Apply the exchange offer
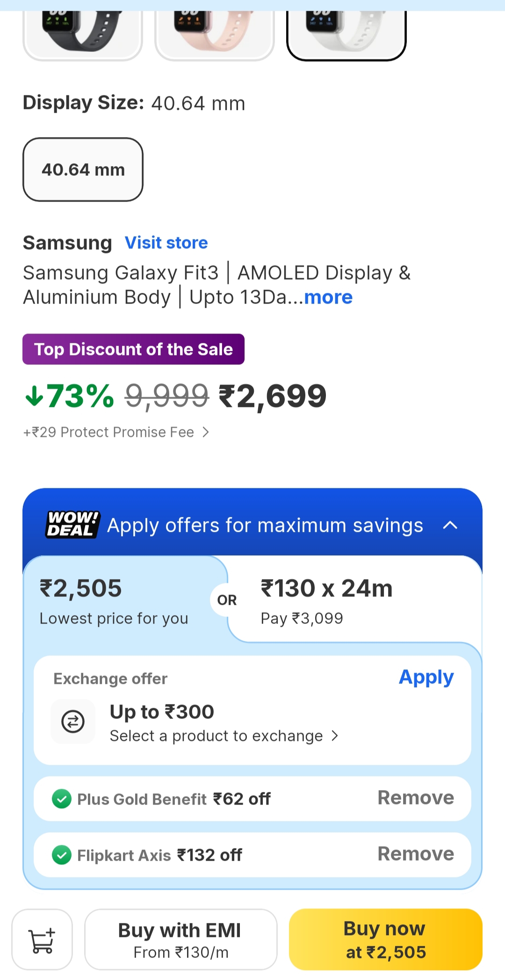Screen dimensions: 505x980 [426, 677]
